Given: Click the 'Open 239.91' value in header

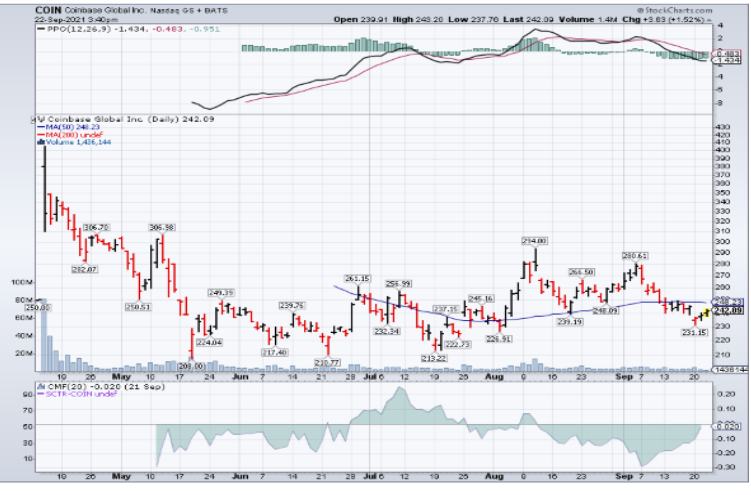Looking at the screenshot, I should (x=361, y=20).
